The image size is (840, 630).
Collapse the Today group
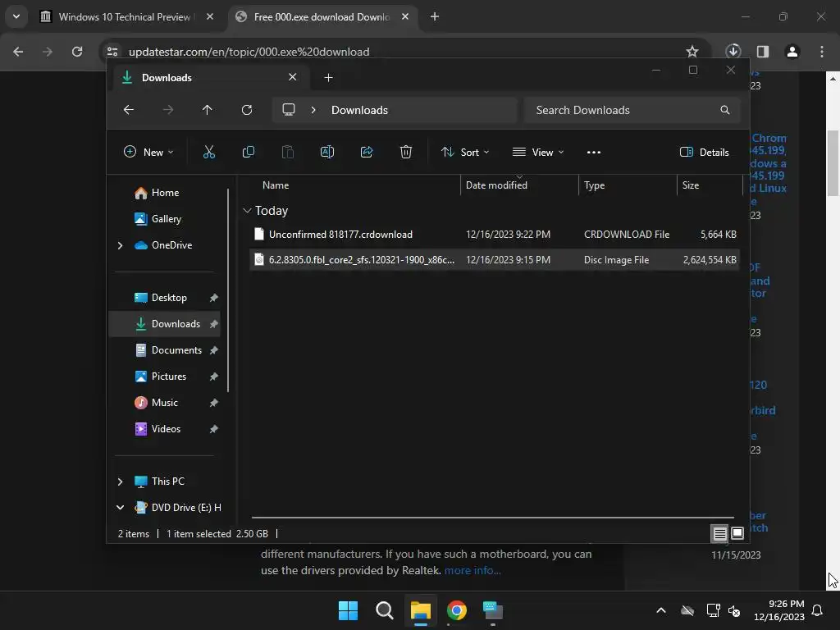pyautogui.click(x=247, y=211)
